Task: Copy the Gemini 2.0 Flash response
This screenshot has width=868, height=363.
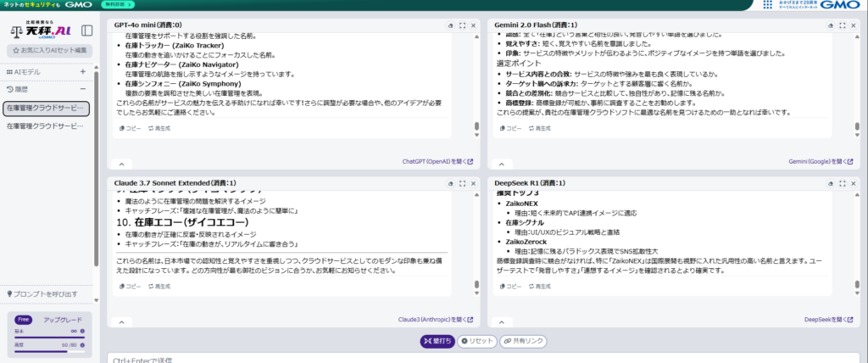Action: [510, 128]
